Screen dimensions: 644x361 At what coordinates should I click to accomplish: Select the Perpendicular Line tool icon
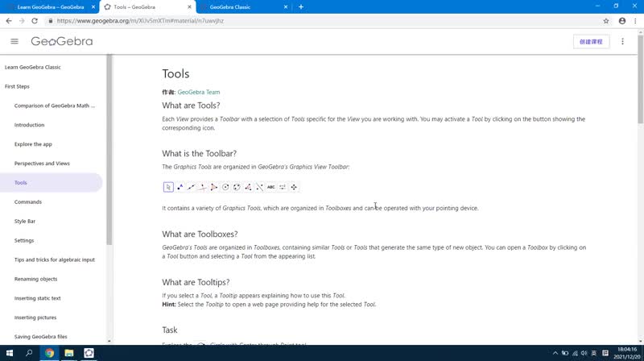click(203, 187)
